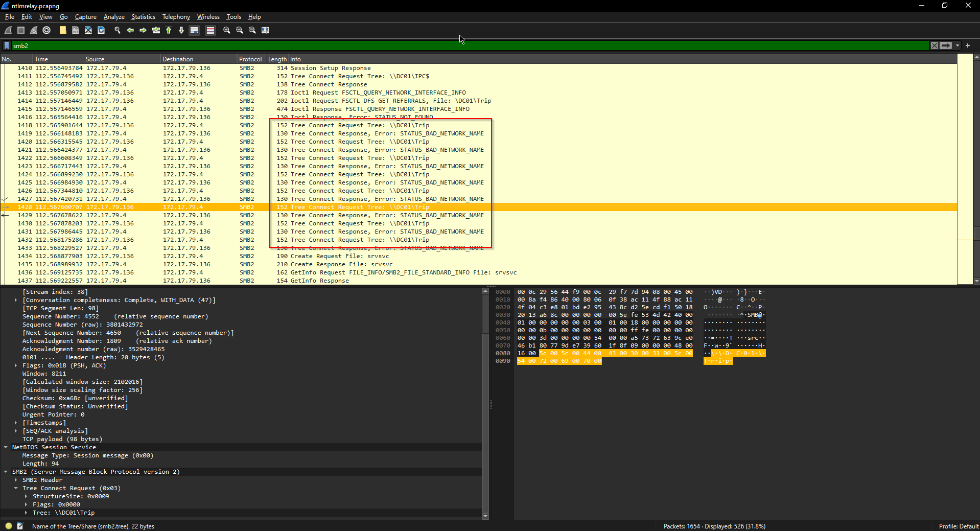The width and height of the screenshot is (980, 531).
Task: Reset text to normal size
Action: click(x=252, y=30)
